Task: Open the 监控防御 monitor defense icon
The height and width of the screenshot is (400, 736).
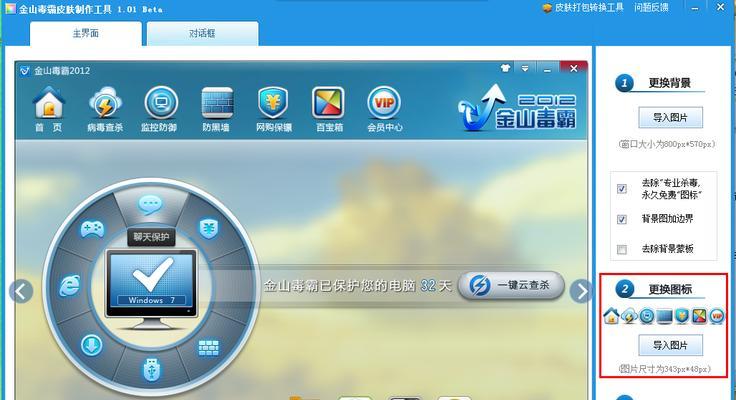Action: click(x=160, y=109)
